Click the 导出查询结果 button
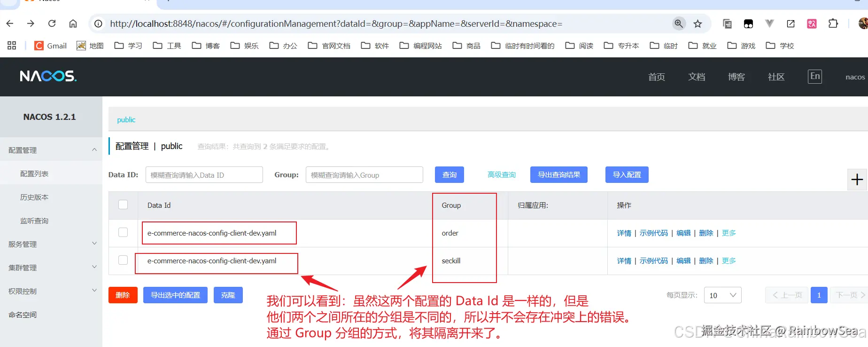This screenshot has height=347, width=868. pos(559,174)
